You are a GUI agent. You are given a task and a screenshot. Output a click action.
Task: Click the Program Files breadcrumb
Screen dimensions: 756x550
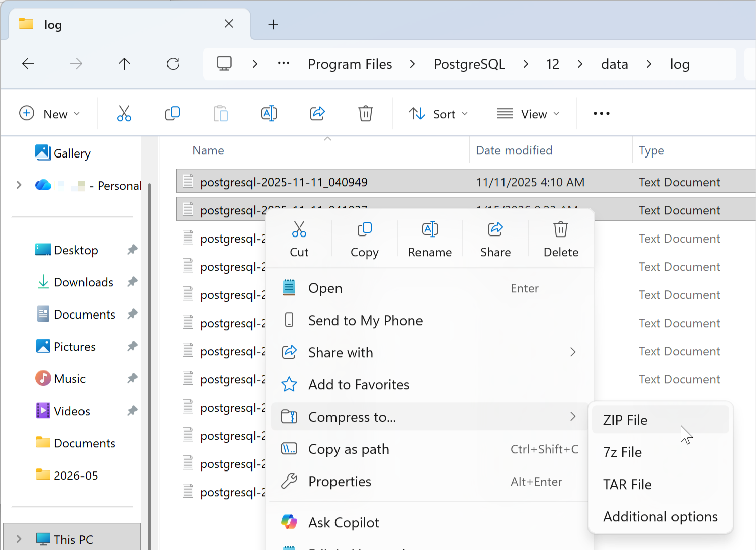point(350,64)
